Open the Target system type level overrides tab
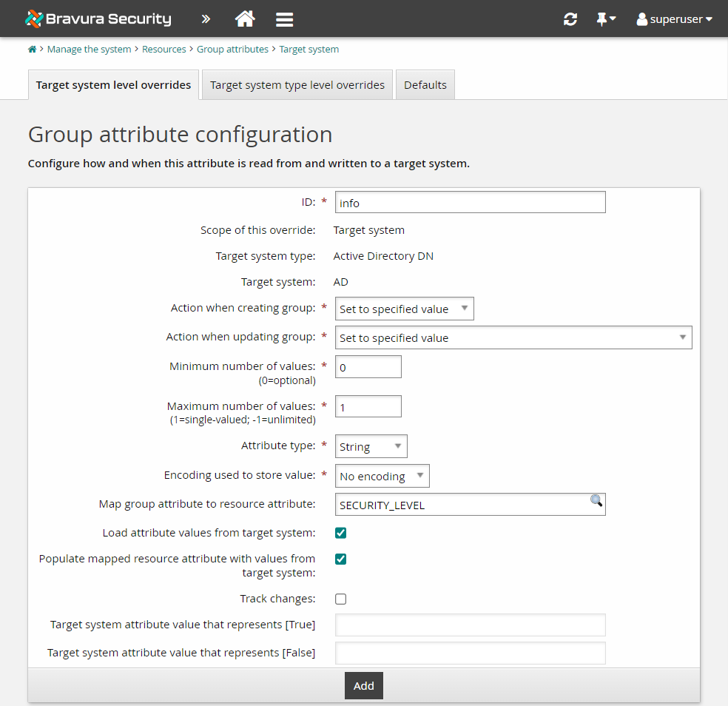Screen dimensions: 728x706 pos(296,84)
